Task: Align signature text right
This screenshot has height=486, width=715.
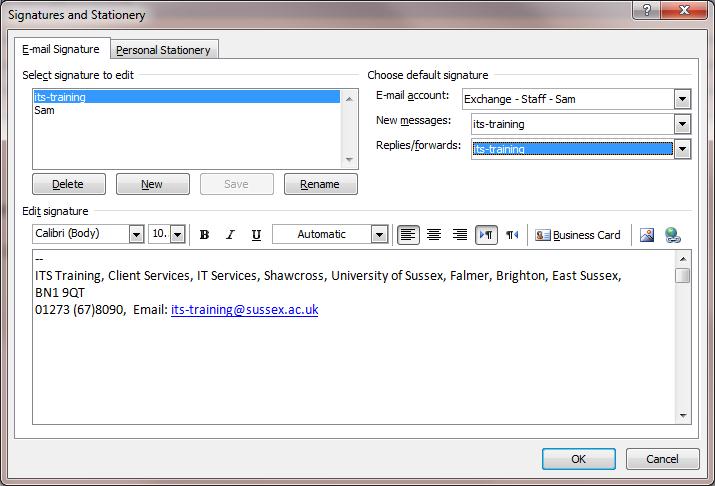Action: [x=460, y=235]
